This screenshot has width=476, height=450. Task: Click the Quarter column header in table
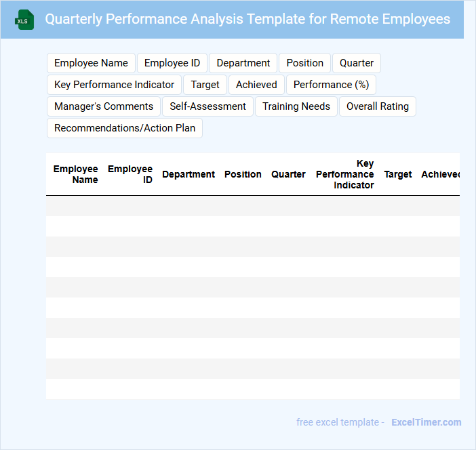click(288, 174)
